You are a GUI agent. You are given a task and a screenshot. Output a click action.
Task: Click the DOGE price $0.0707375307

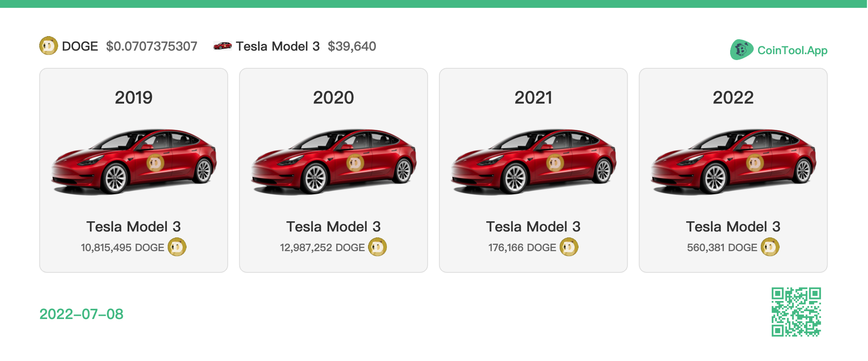click(x=152, y=46)
